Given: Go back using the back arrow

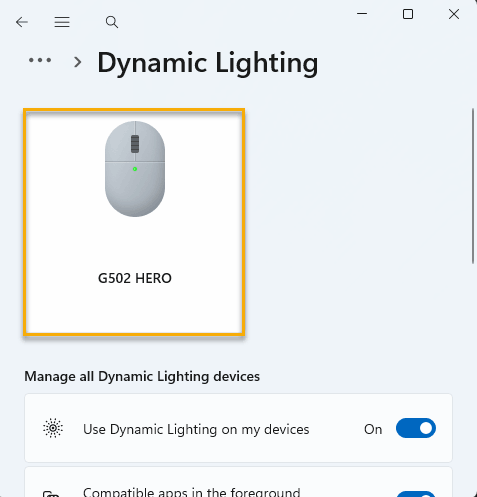Looking at the screenshot, I should coord(22,22).
